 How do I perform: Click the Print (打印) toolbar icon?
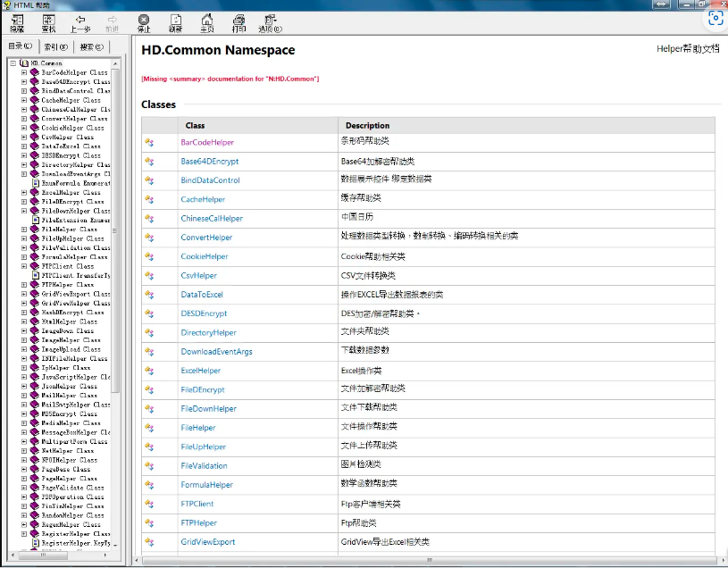coord(238,22)
